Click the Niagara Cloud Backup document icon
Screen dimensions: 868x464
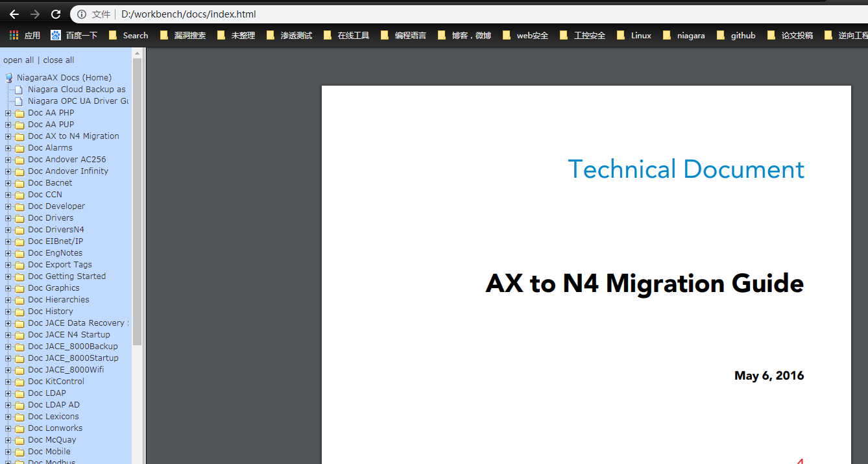(x=19, y=90)
